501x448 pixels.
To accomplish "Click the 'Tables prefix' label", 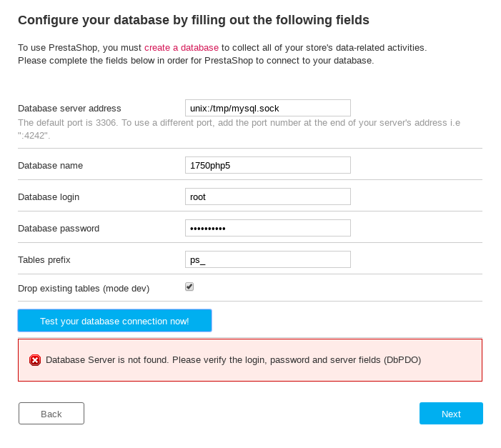I will pyautogui.click(x=44, y=260).
